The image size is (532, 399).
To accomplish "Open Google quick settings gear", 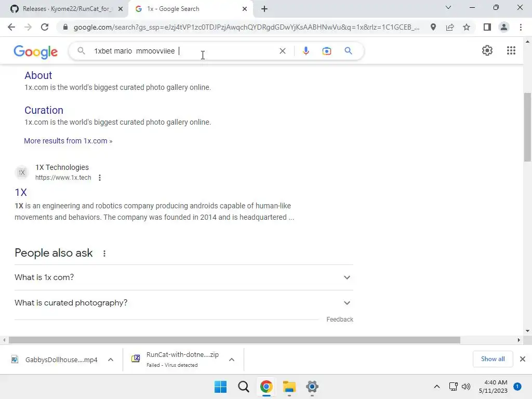I will click(x=487, y=50).
